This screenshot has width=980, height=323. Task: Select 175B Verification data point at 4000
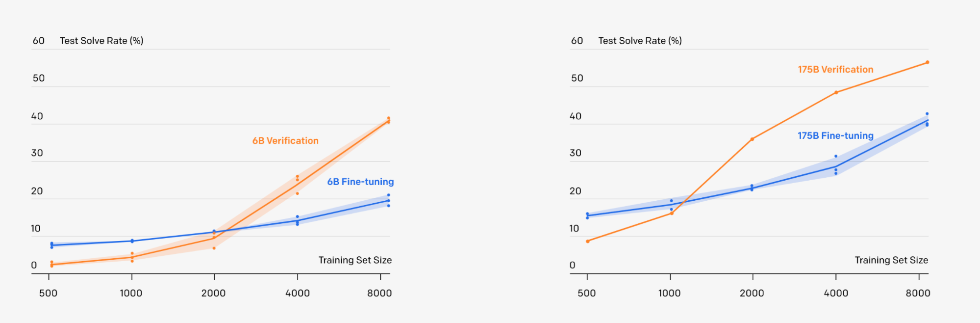pos(836,92)
